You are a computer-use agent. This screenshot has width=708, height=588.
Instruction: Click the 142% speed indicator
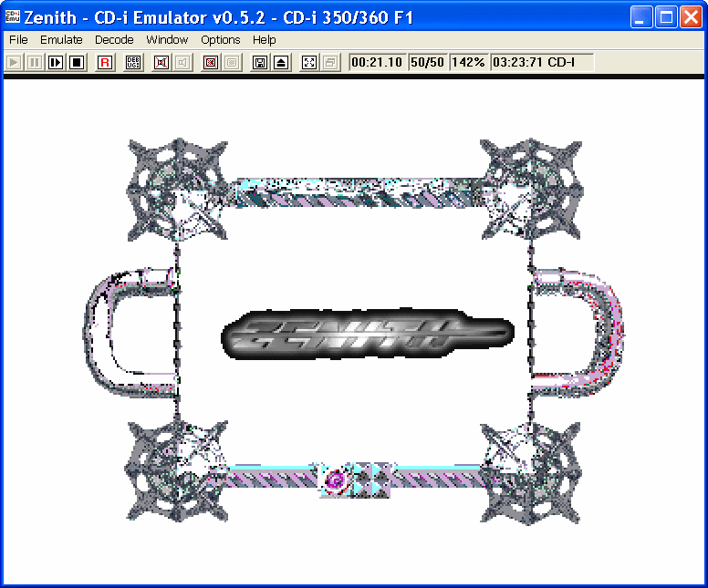click(x=468, y=62)
